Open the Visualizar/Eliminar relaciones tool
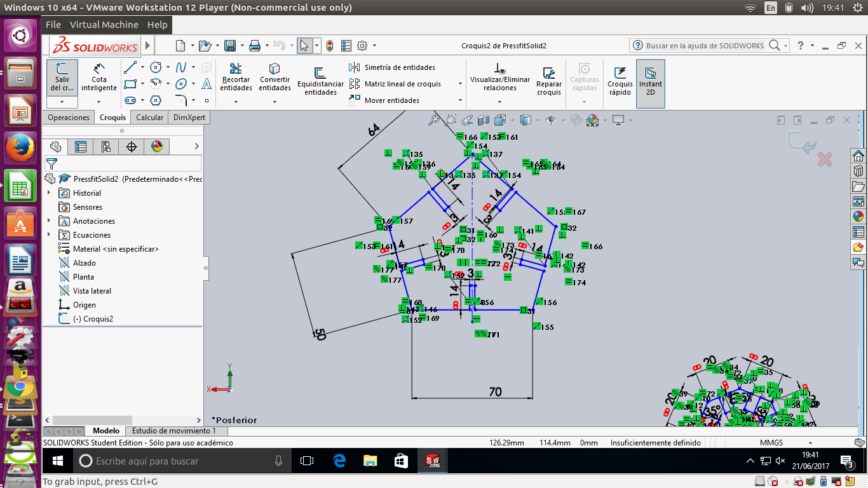Screen dimensions: 868x488 pos(499,78)
